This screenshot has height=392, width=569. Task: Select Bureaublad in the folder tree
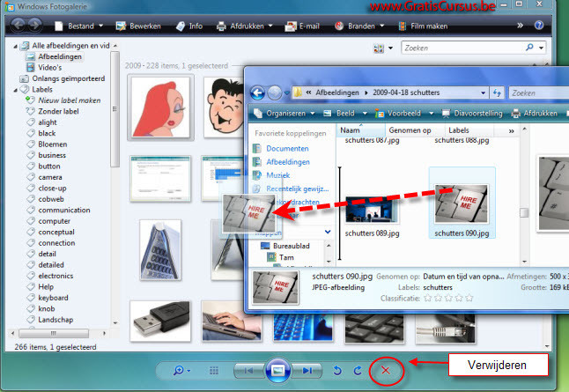pyautogui.click(x=291, y=246)
